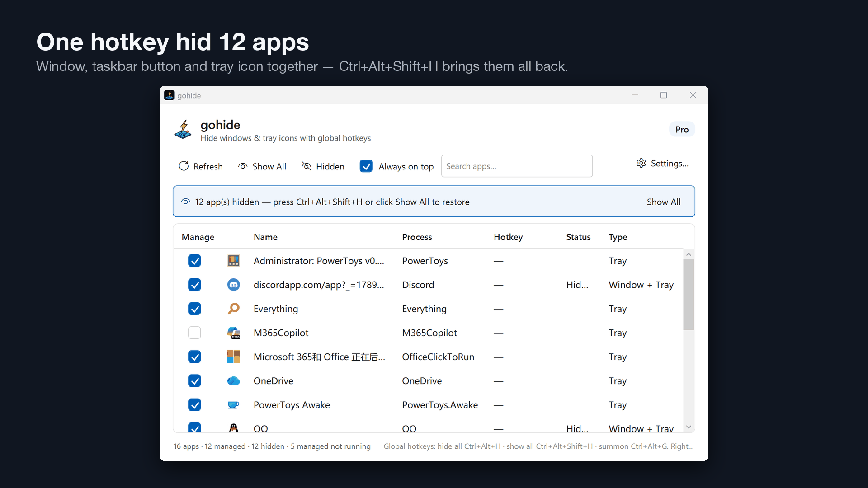Click the scrollbar down arrow
Screen dimensions: 868x488
(x=689, y=427)
